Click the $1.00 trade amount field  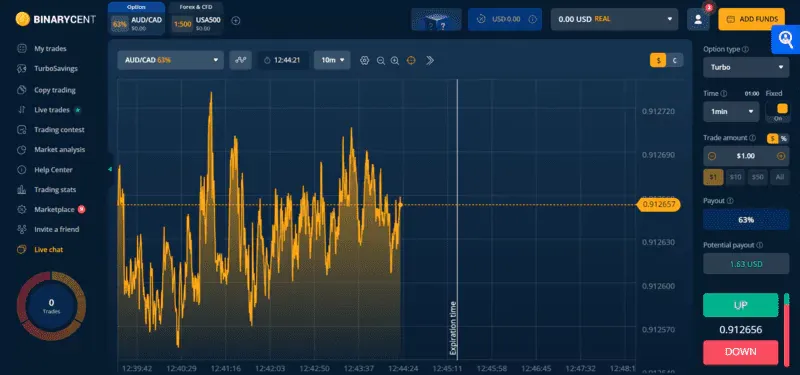tap(746, 156)
